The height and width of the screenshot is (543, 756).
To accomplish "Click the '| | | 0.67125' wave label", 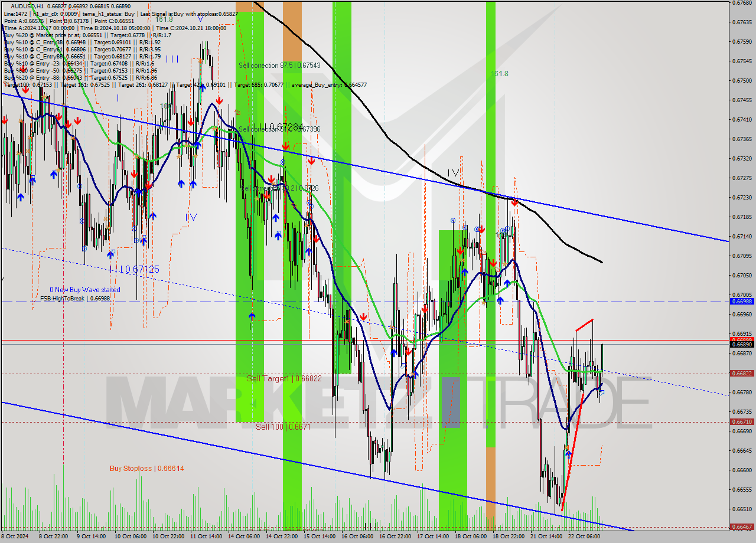I will [135, 269].
